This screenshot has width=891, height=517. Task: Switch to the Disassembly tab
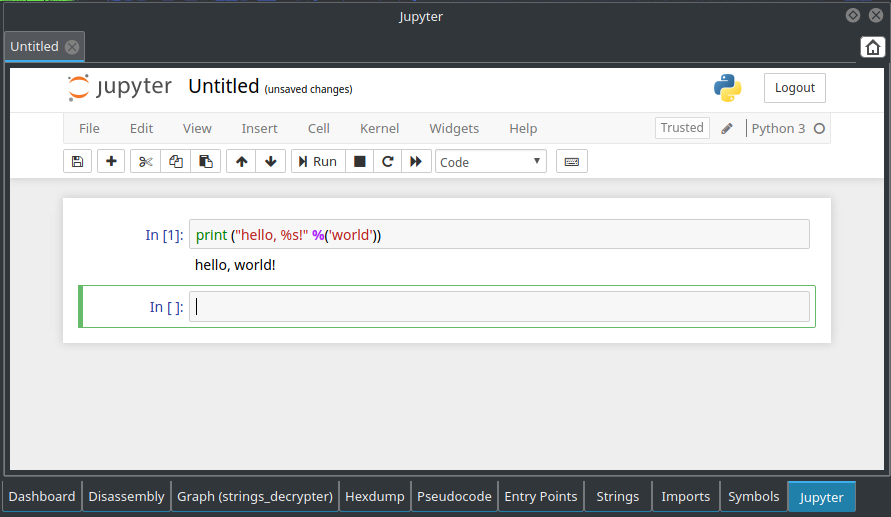pos(126,496)
